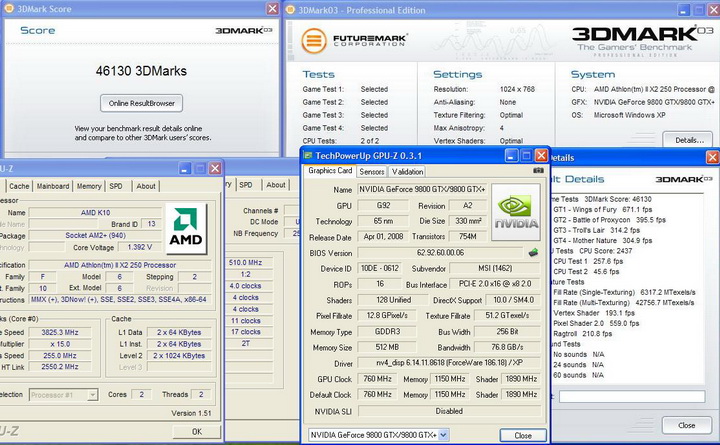Click the Online ResultBrowser button
This screenshot has width=720, height=445.
point(141,103)
